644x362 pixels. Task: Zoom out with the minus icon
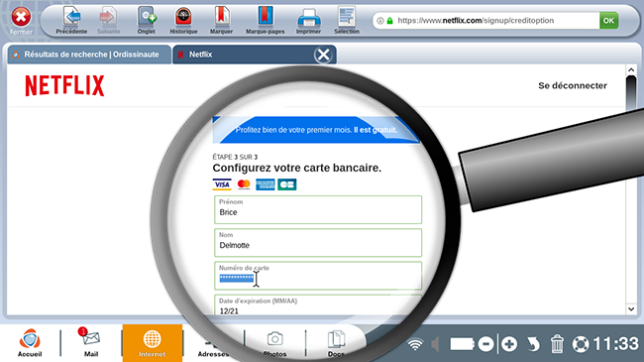[485, 344]
